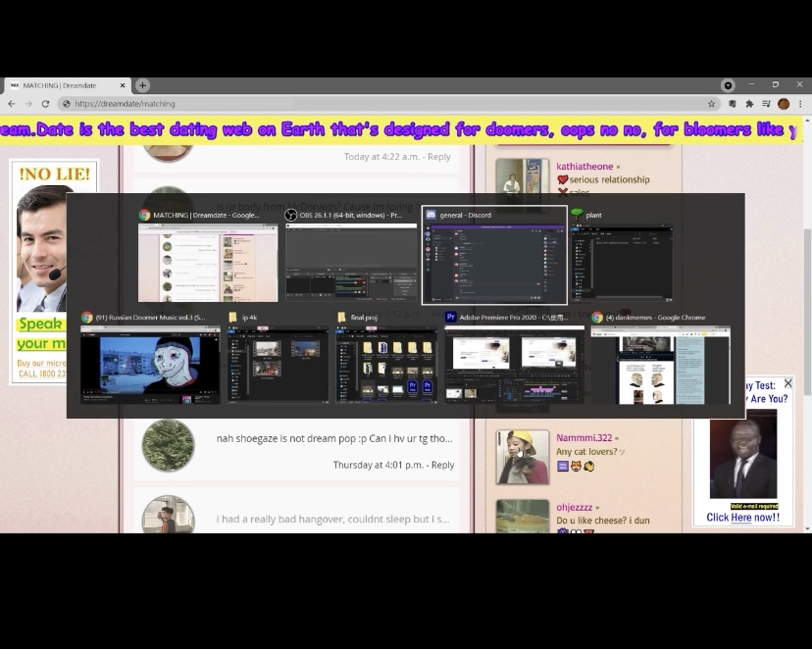
Task: Click the 'Click Here now!!' ad link
Action: coord(742,518)
